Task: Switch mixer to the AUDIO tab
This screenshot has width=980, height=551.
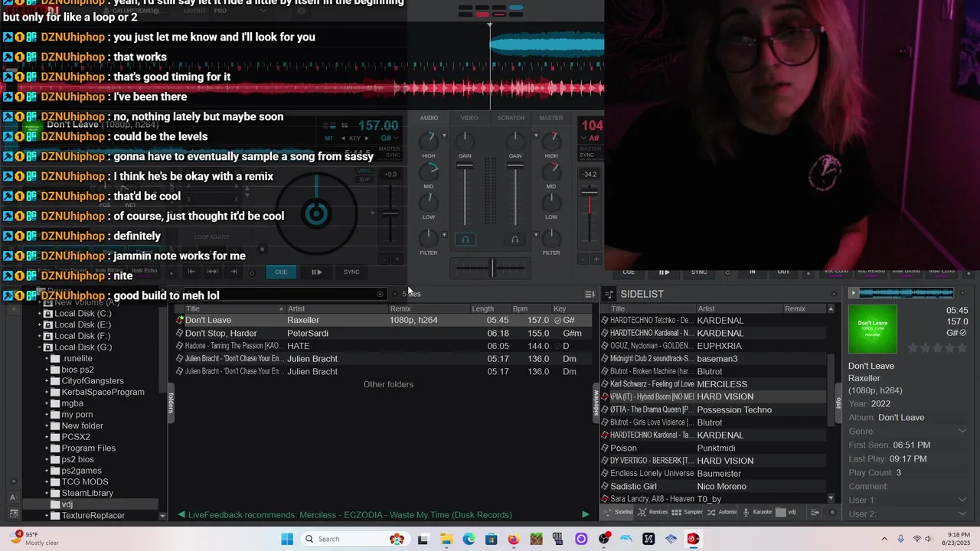Action: 429,118
